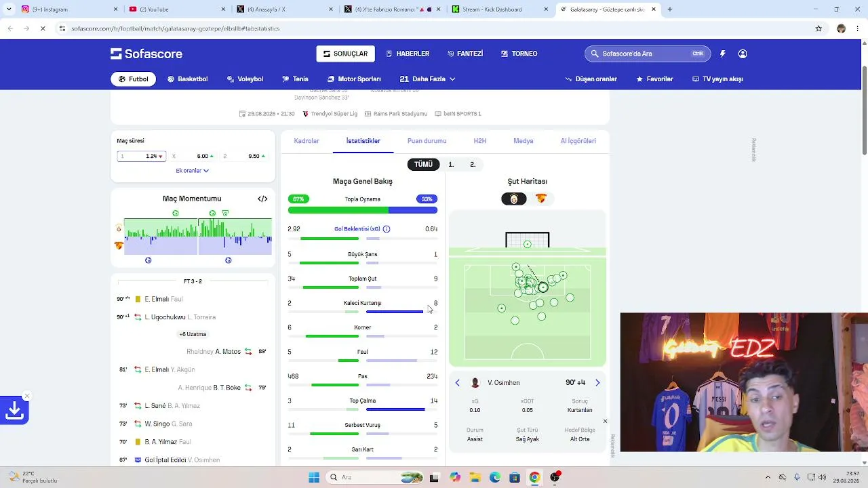868x488 pixels.
Task: Open Düşen oranlar link
Action: (x=591, y=79)
